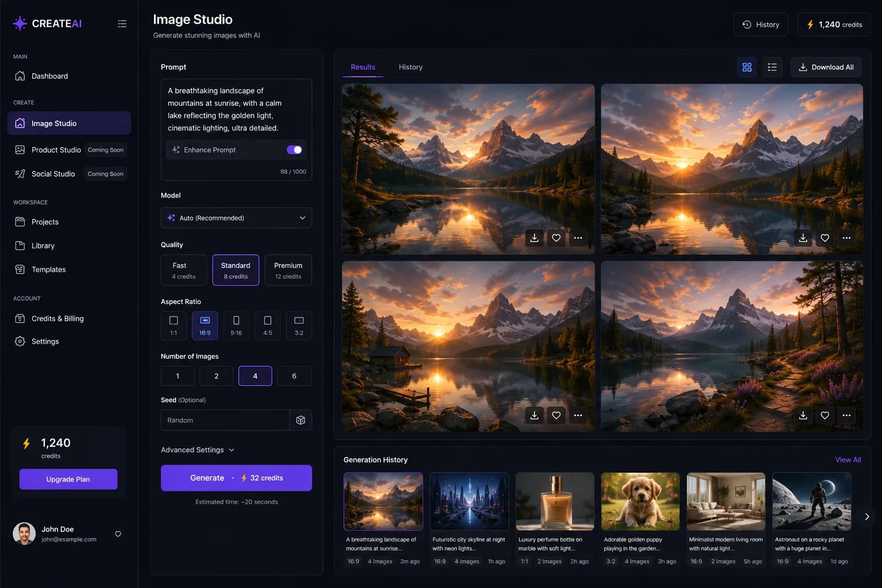The height and width of the screenshot is (588, 882).
Task: Show next generation history items arrow
Action: tap(866, 517)
